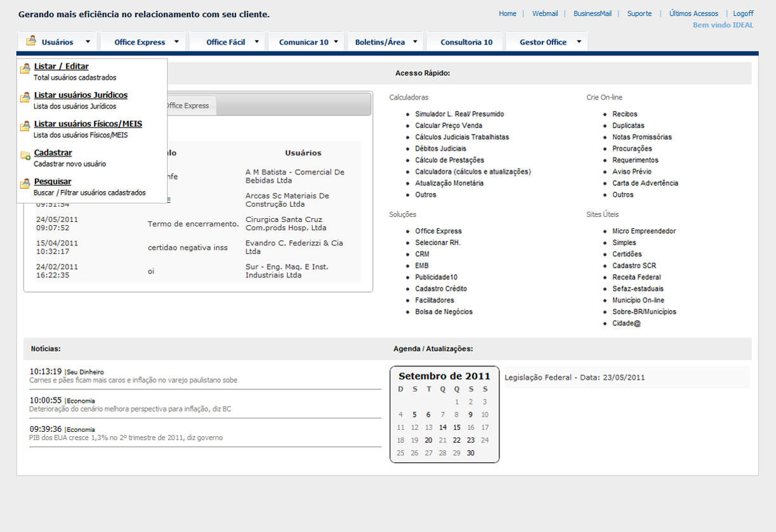
Task: Visit Sefaz-estaduais site link
Action: (x=638, y=289)
